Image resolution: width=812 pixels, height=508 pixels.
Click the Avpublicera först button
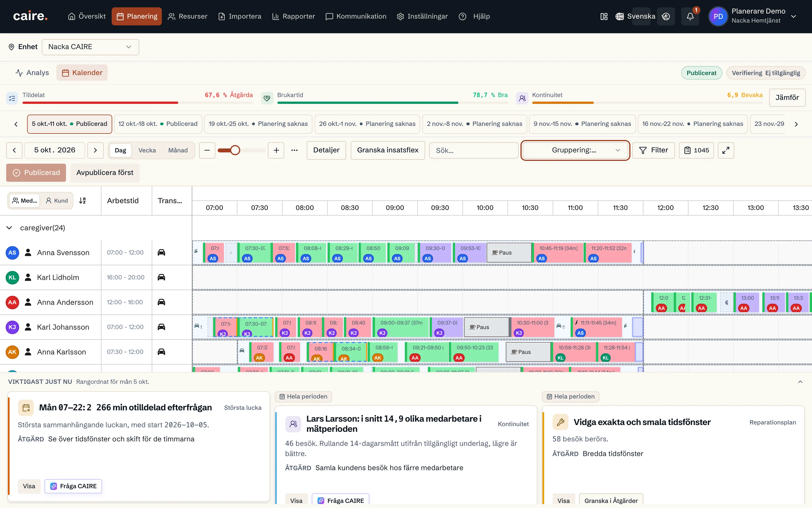pyautogui.click(x=105, y=173)
